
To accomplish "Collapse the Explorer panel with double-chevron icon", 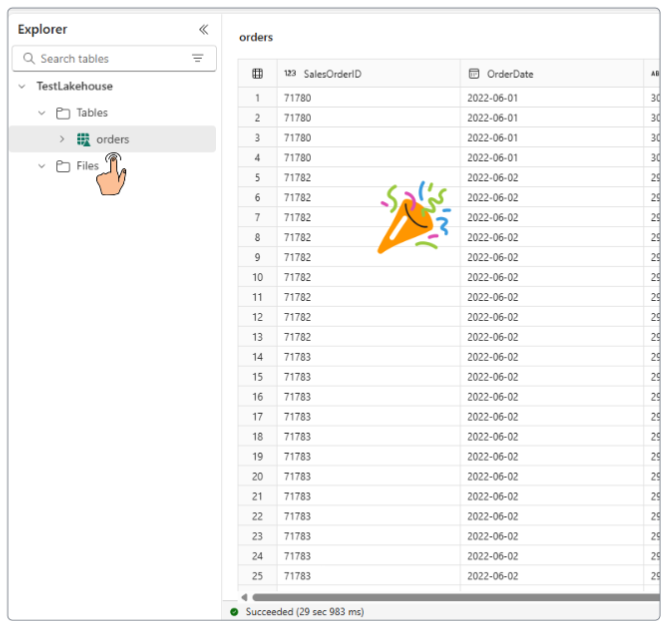I will [x=204, y=29].
